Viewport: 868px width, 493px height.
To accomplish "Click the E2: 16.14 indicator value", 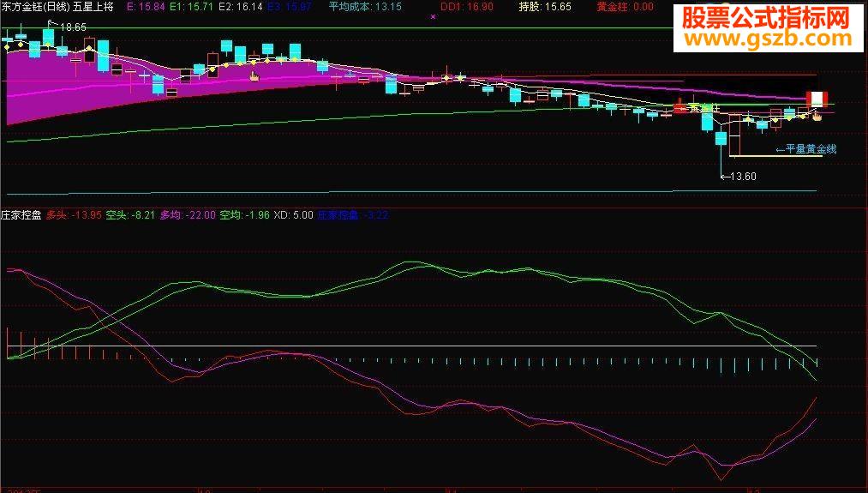I will pos(240,7).
